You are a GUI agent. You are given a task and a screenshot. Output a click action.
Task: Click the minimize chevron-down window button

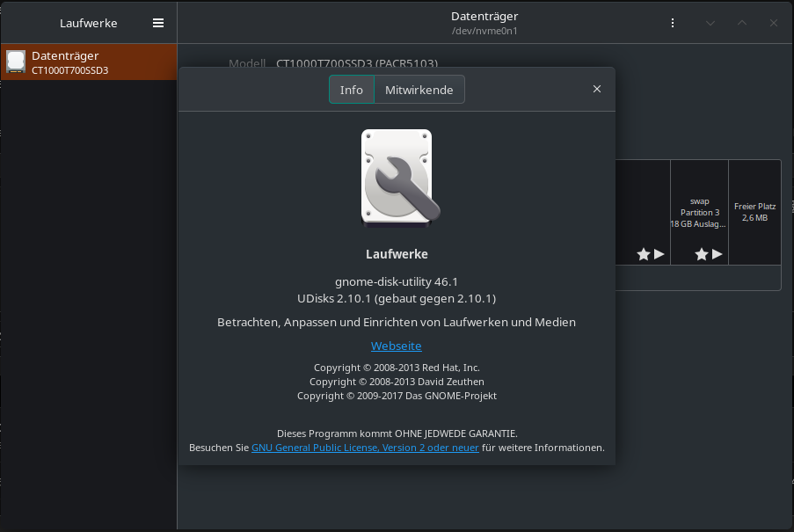coord(710,23)
